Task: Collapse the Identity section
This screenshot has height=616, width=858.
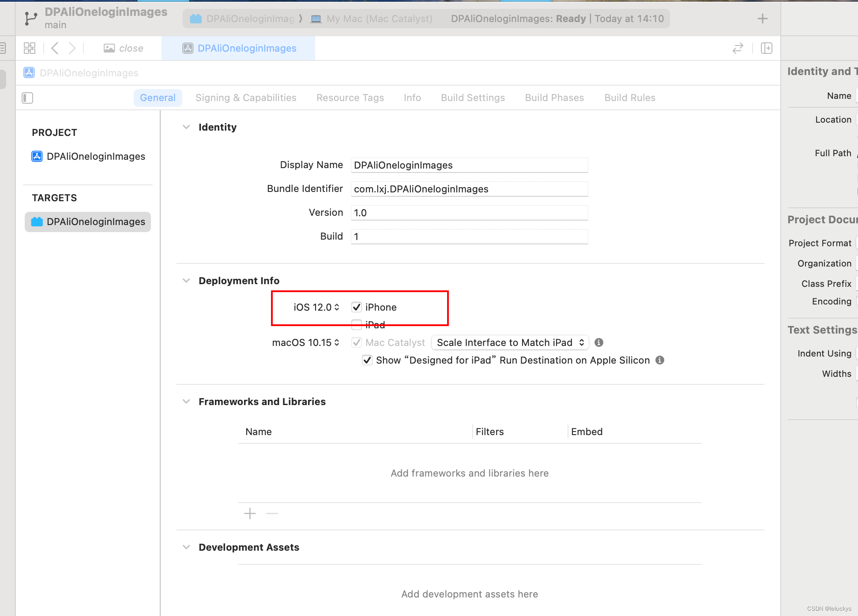Action: pyautogui.click(x=186, y=127)
